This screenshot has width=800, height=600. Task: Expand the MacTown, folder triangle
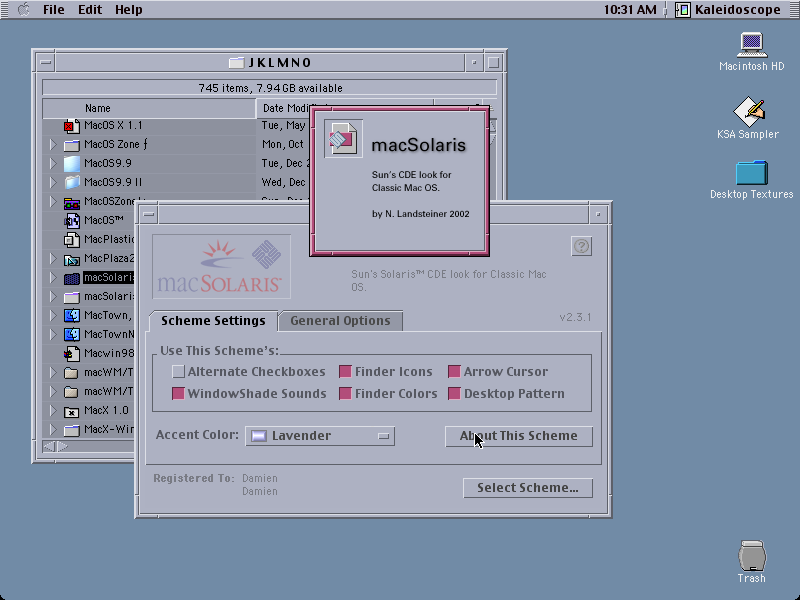point(53,315)
